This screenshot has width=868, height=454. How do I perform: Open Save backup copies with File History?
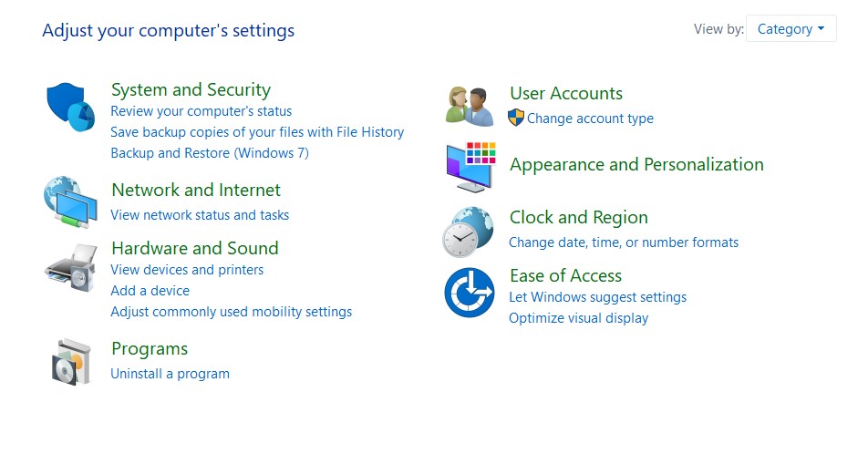(x=257, y=132)
